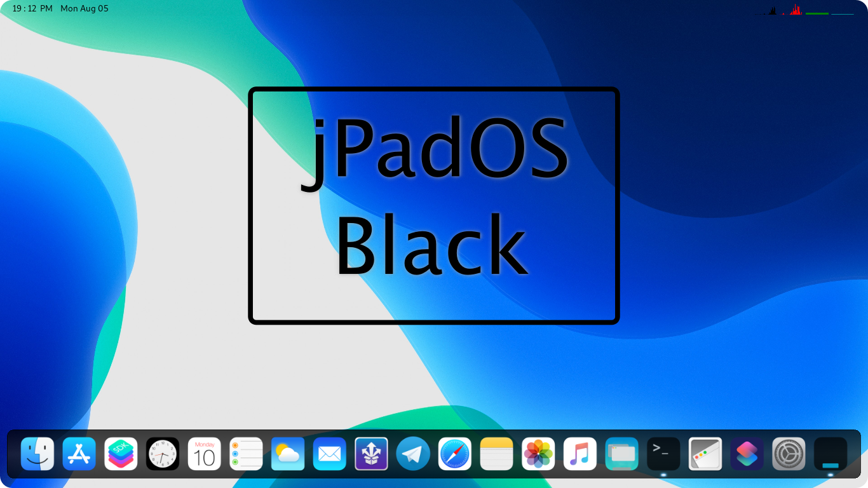
Task: Click the black icon with blue bar
Action: [x=831, y=454]
